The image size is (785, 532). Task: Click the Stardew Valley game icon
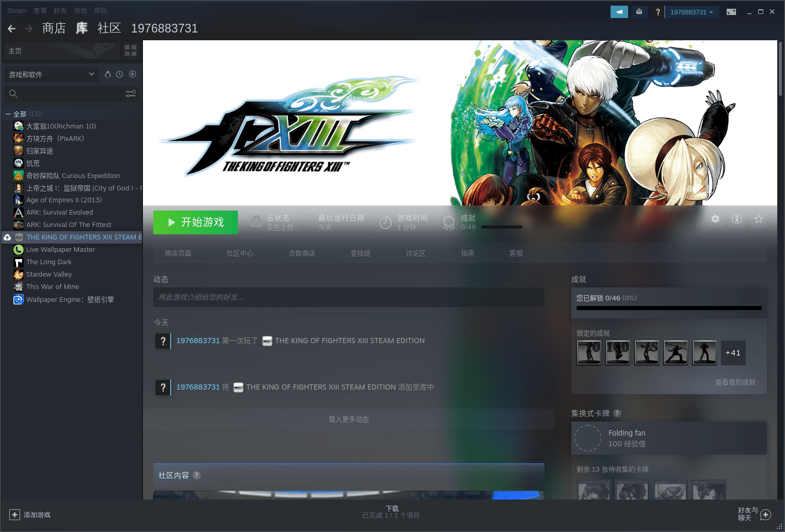click(19, 274)
